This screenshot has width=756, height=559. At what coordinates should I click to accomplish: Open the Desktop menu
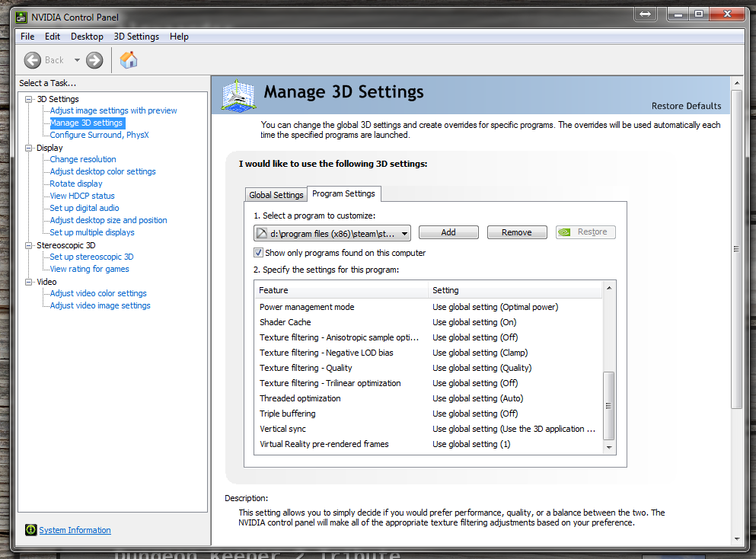(x=87, y=37)
